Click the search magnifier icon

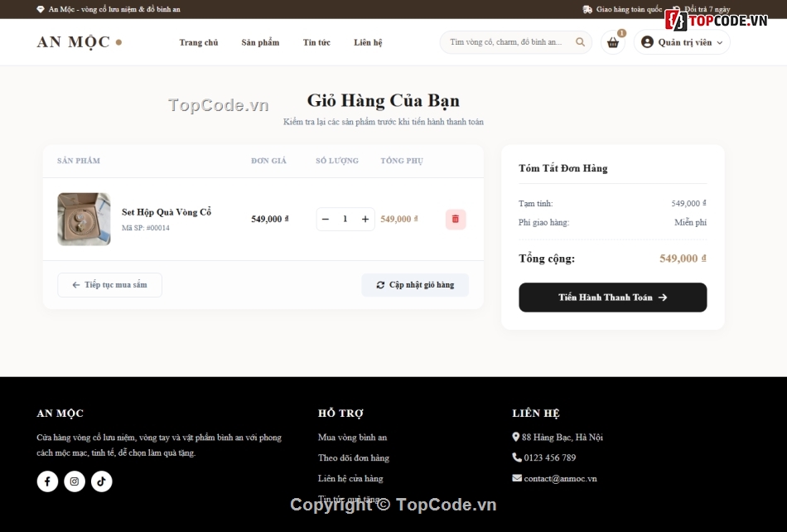point(580,42)
